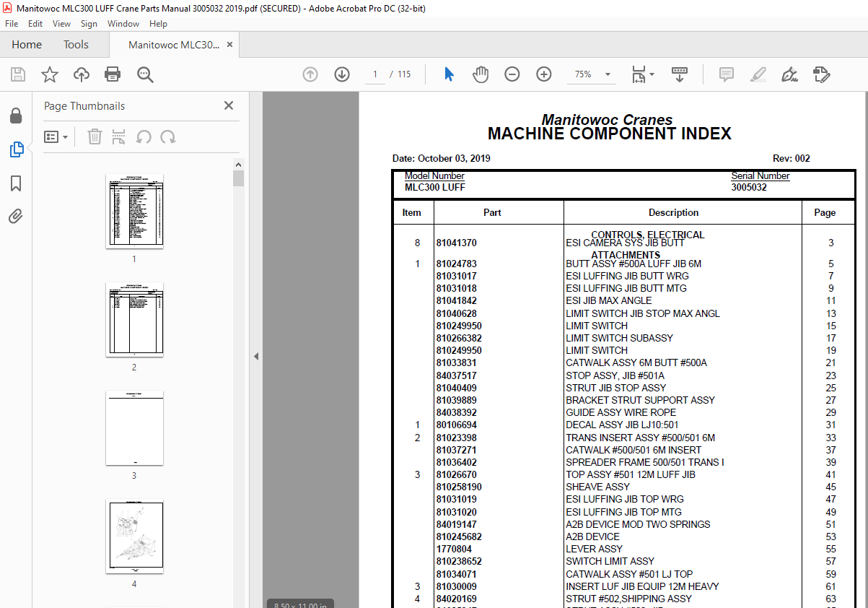The image size is (868, 608).
Task: Rotate pages clockwise in thumbnails panel
Action: coord(168,136)
